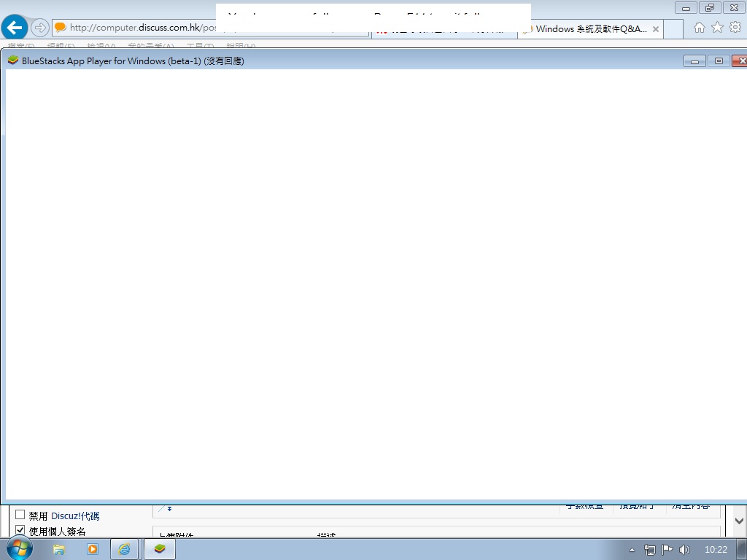Image resolution: width=747 pixels, height=560 pixels.
Task: Click the page scrollbar down arrow
Action: [739, 521]
